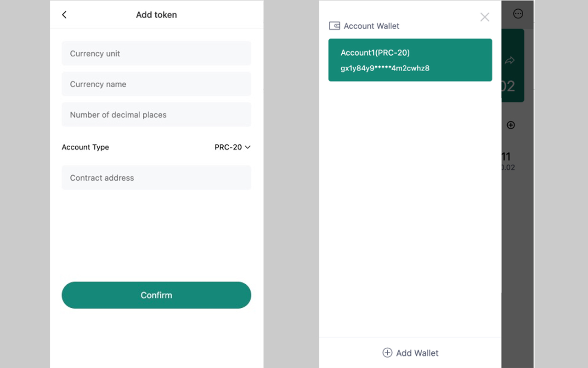This screenshot has width=588, height=368.
Task: Expand the chevron next to PRC-20
Action: [248, 147]
